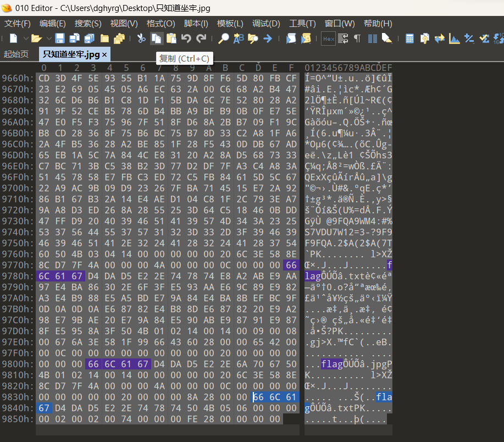Image resolution: width=504 pixels, height=442 pixels.
Task: Expand the Open File dropdown arrow
Action: tap(49, 38)
